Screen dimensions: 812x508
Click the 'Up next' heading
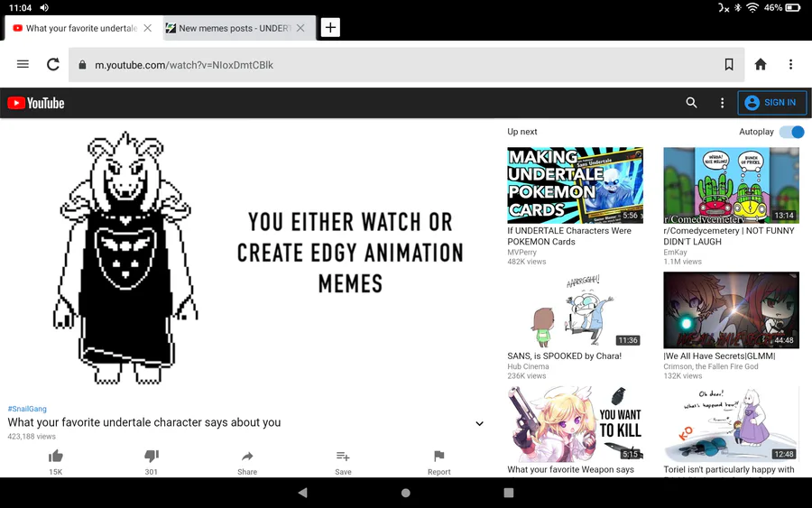click(522, 132)
